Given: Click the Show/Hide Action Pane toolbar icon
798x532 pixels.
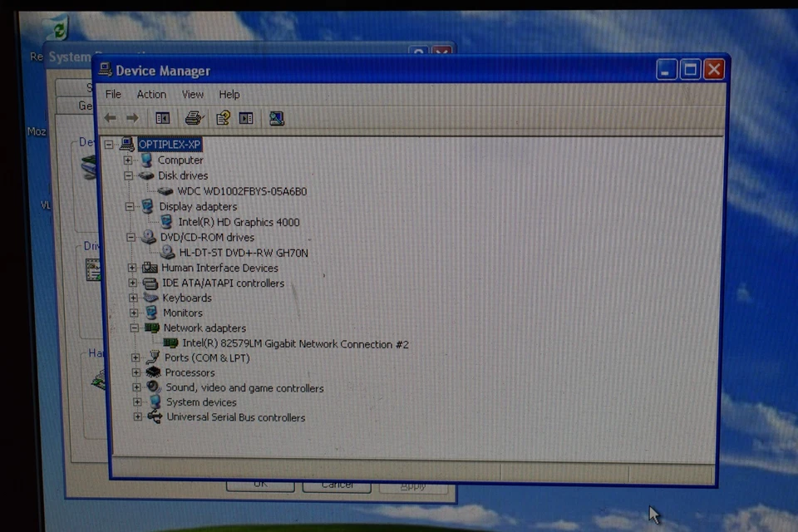Looking at the screenshot, I should 245,117.
